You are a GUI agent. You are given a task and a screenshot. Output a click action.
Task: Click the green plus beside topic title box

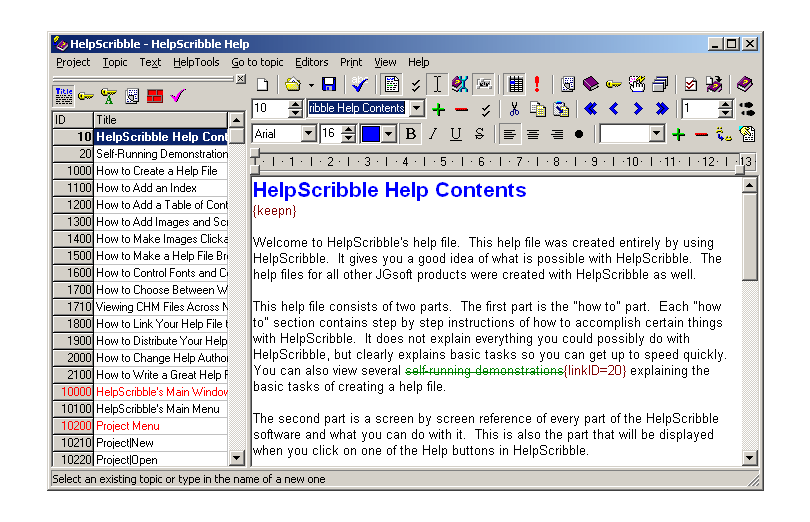click(x=438, y=109)
